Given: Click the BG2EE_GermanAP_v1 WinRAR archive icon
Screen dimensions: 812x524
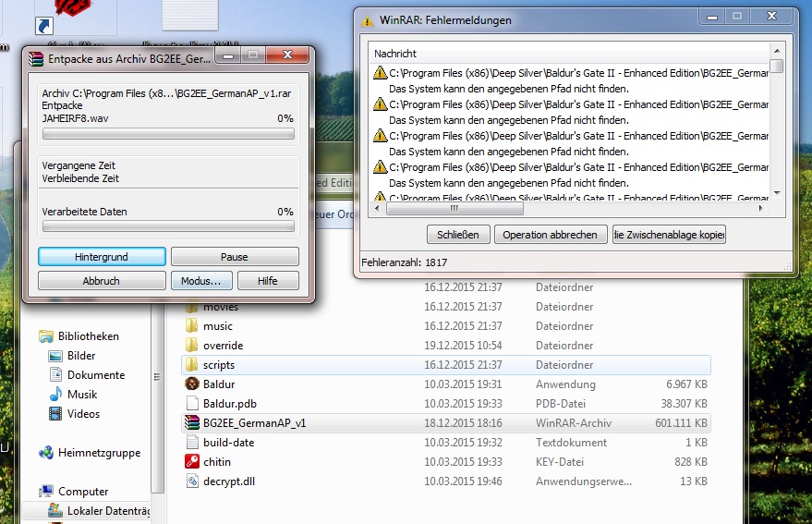Looking at the screenshot, I should tap(192, 422).
